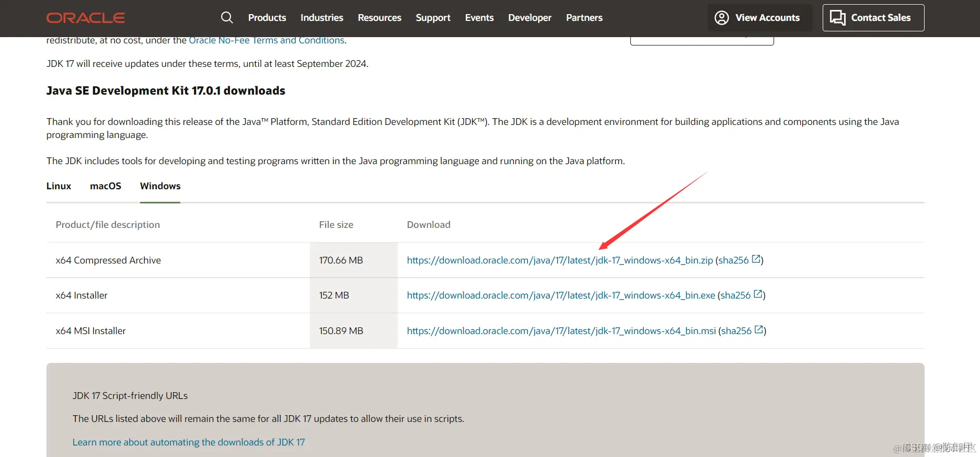The height and width of the screenshot is (457, 980).
Task: Switch to the macOS tab
Action: click(106, 186)
